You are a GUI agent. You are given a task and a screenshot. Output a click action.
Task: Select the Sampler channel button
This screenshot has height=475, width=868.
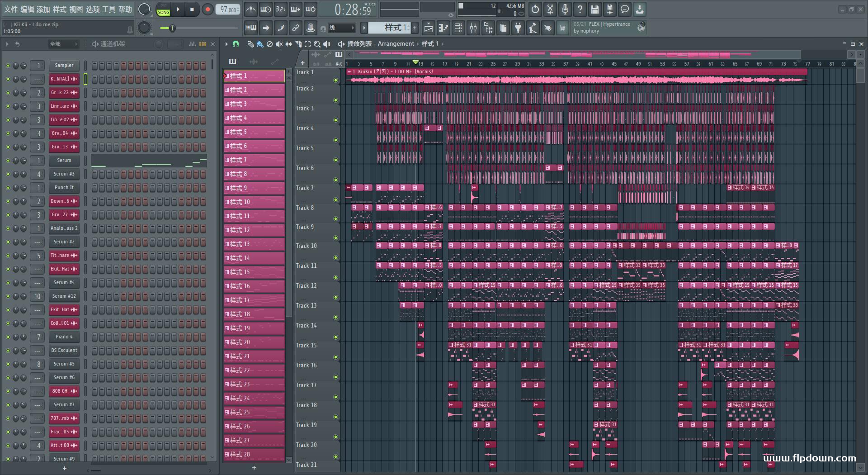point(64,66)
